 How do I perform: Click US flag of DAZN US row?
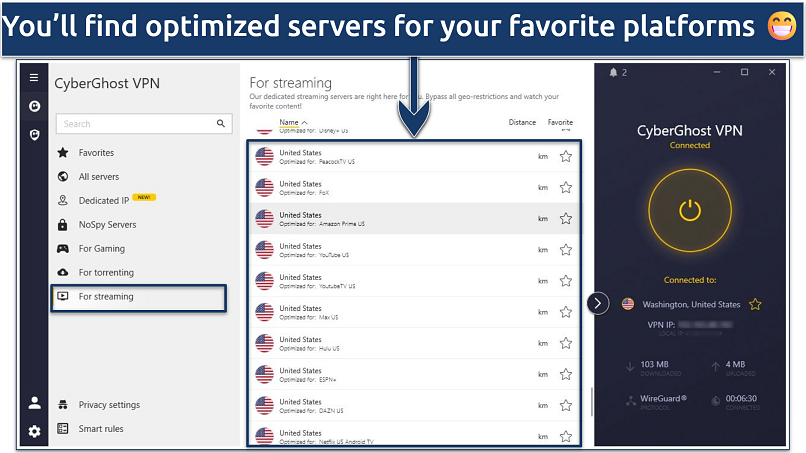[264, 406]
